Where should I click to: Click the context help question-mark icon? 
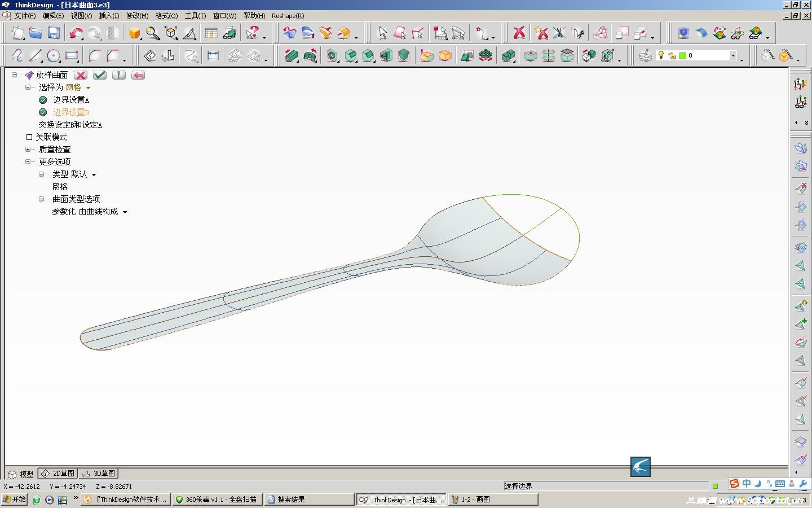pos(253,33)
